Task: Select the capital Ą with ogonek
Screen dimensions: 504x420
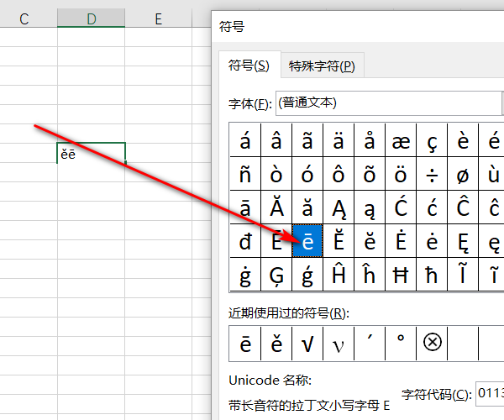Action: pyautogui.click(x=339, y=207)
